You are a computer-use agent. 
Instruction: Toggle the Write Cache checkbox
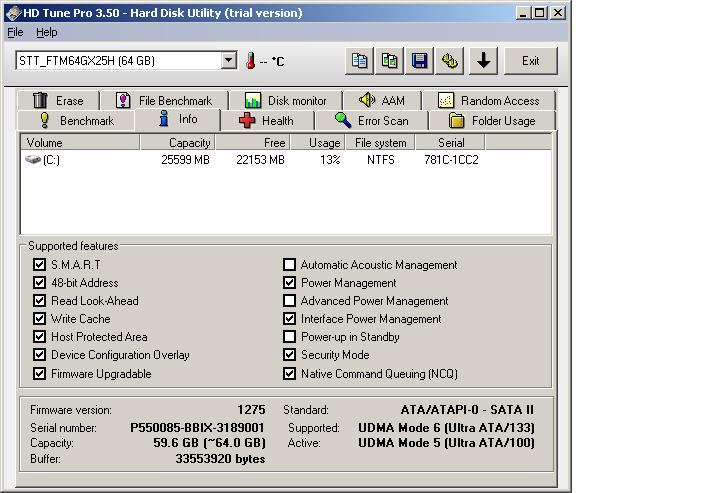click(x=39, y=319)
